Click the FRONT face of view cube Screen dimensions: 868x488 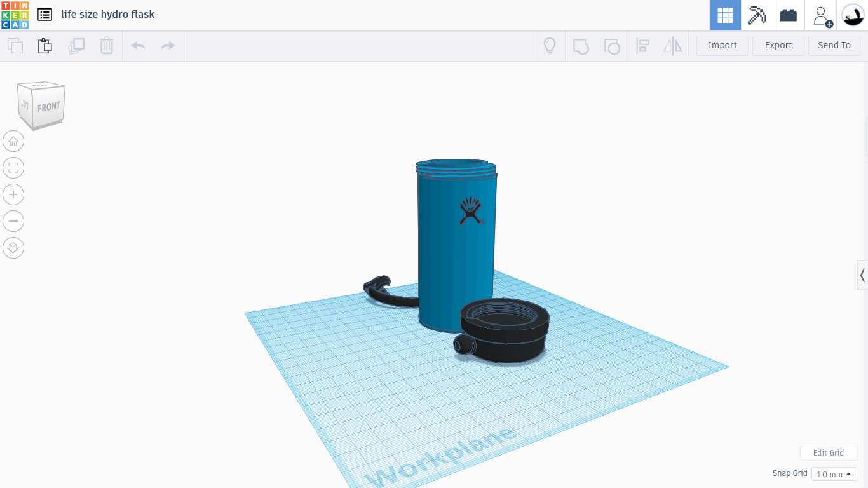click(48, 107)
